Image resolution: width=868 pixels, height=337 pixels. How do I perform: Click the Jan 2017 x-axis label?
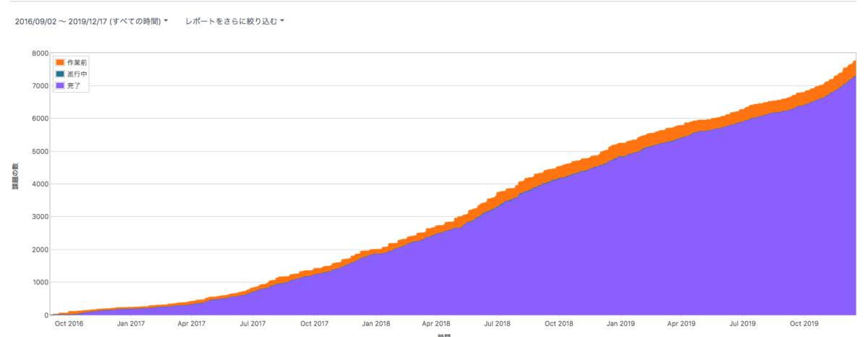tap(131, 324)
